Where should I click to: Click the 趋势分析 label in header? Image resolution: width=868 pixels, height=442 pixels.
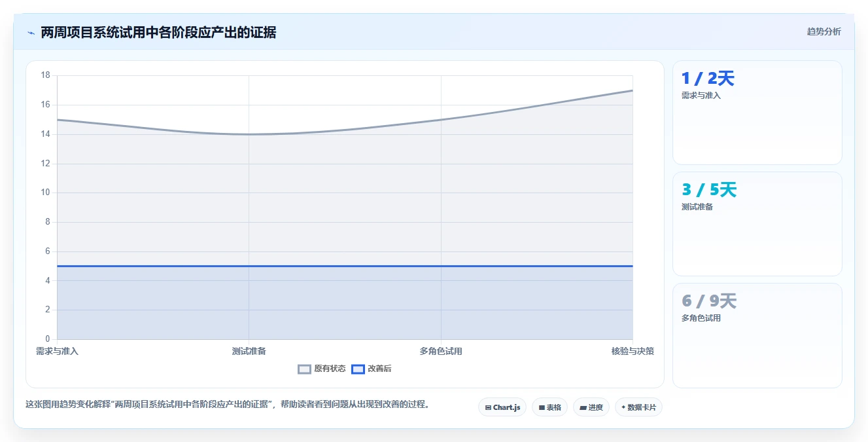tap(824, 31)
